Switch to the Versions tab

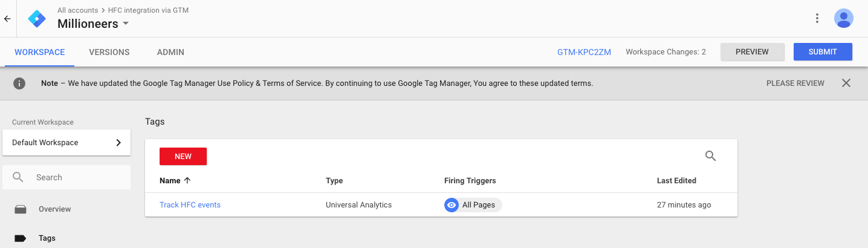pos(109,52)
